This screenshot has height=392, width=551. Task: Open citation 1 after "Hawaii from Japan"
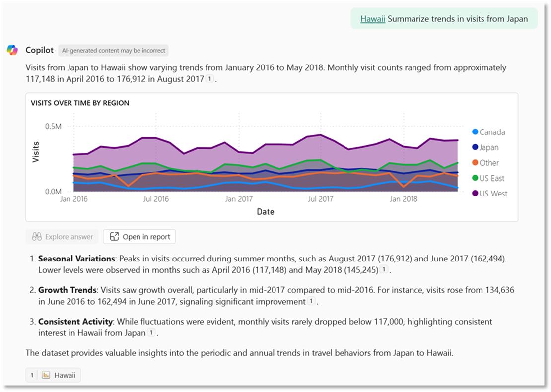coord(151,332)
